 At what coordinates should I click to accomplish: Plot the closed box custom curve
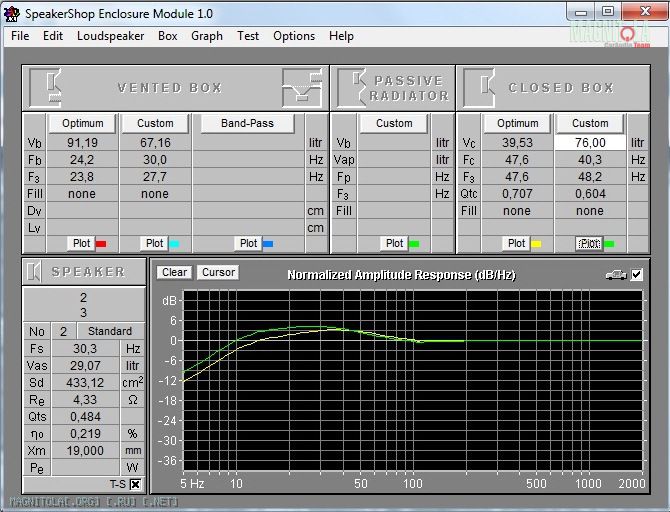click(589, 244)
